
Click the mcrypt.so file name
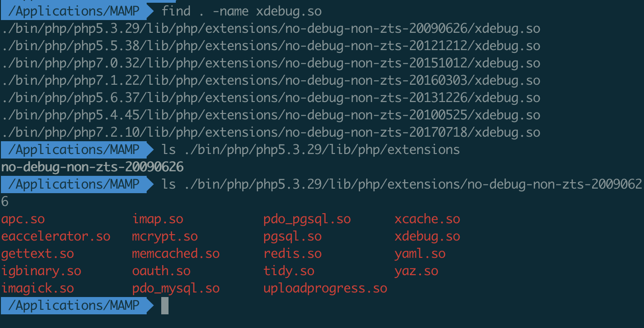pyautogui.click(x=165, y=236)
